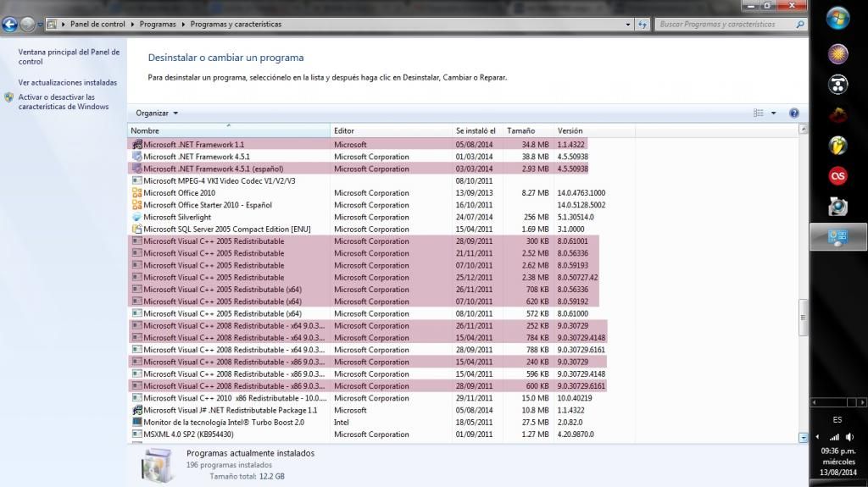
Task: Click the 24/07/2014 install date cell
Action: pyautogui.click(x=475, y=217)
